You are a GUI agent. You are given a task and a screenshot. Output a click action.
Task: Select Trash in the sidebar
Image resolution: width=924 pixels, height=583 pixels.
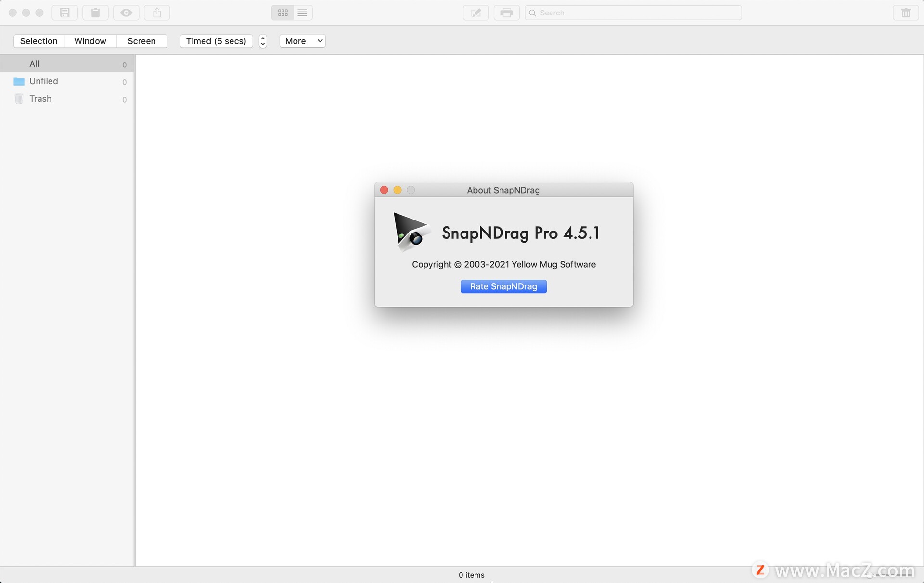(67, 98)
